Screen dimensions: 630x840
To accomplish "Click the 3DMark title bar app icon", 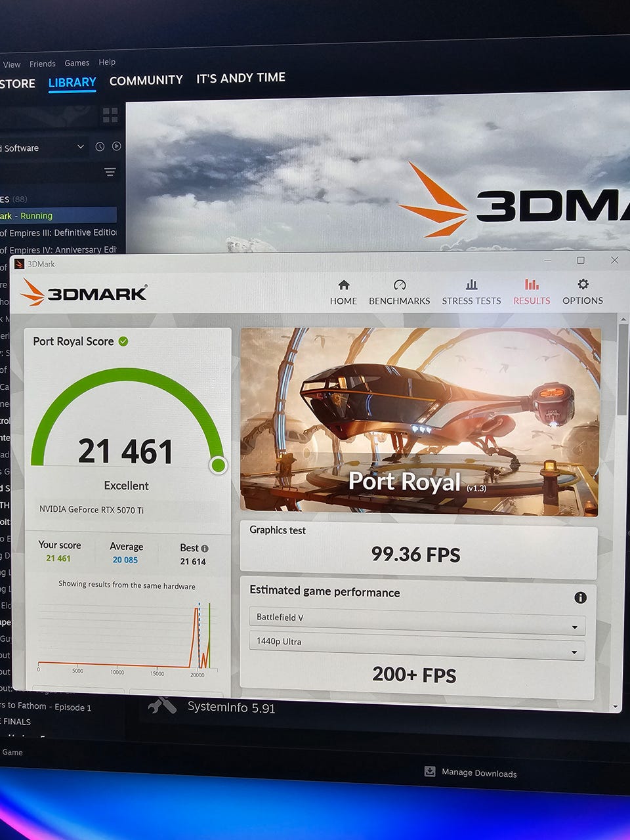I will pyautogui.click(x=19, y=264).
